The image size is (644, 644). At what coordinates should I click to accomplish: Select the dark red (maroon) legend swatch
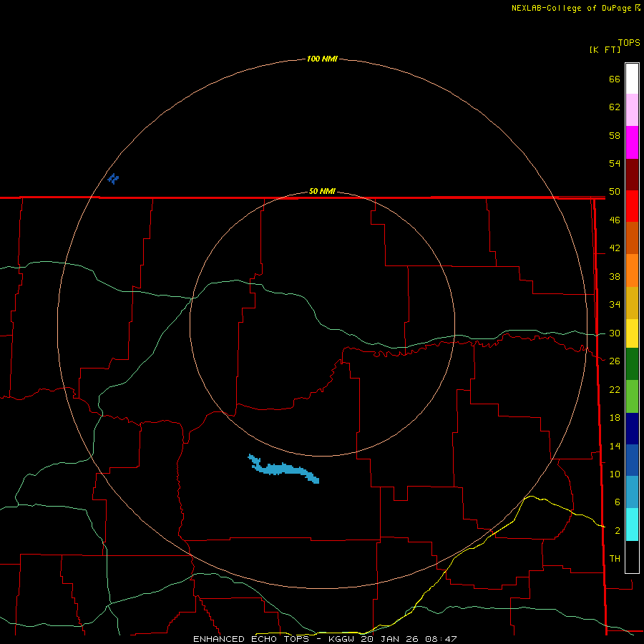pyautogui.click(x=632, y=175)
